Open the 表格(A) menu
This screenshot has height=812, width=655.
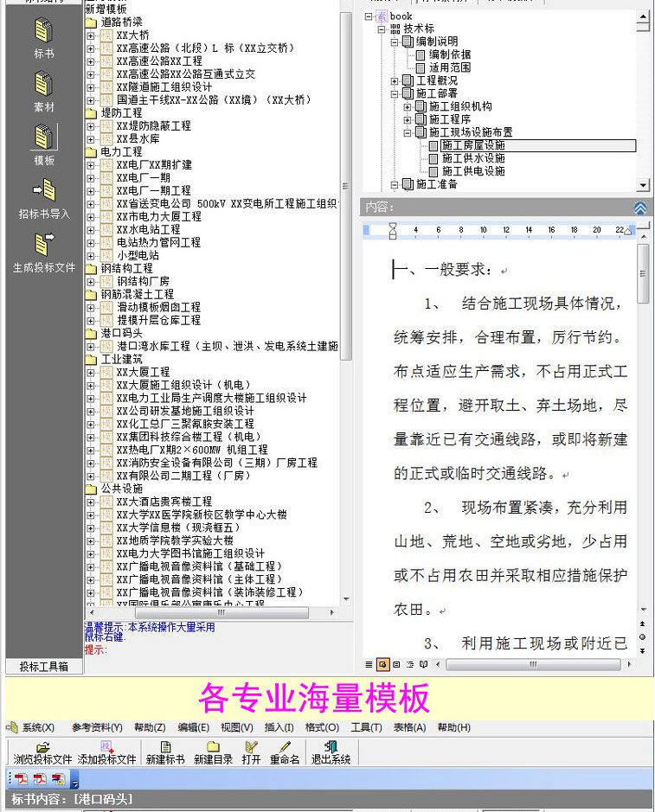(x=409, y=727)
